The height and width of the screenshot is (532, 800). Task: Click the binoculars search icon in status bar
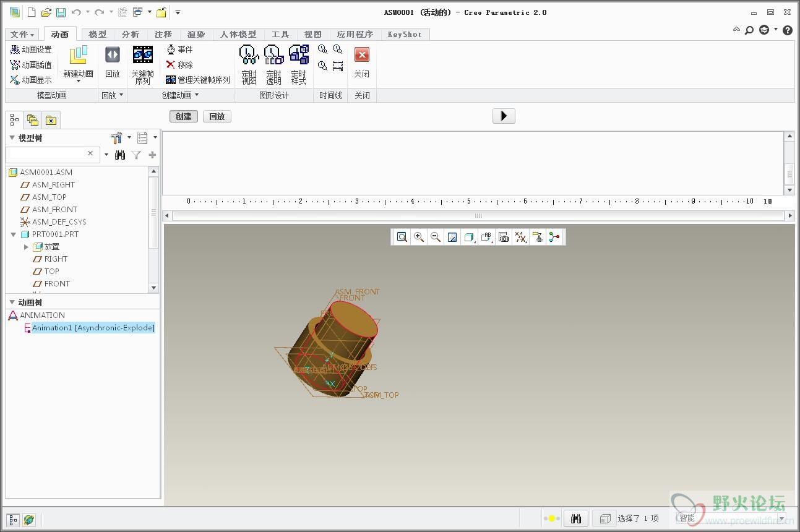pos(576,518)
